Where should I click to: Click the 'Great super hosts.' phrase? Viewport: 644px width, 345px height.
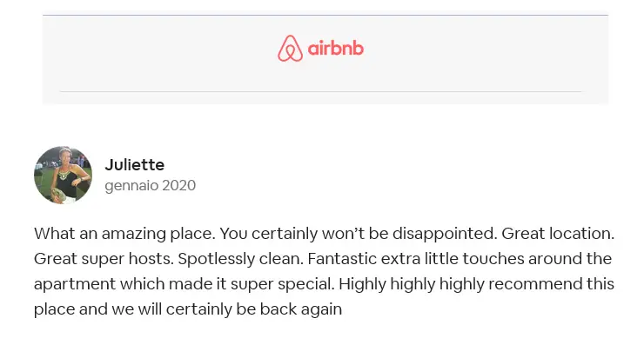click(104, 259)
